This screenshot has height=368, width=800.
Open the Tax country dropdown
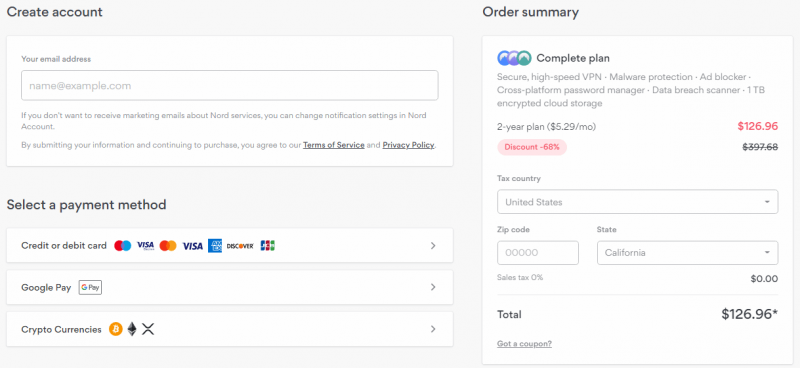point(638,202)
